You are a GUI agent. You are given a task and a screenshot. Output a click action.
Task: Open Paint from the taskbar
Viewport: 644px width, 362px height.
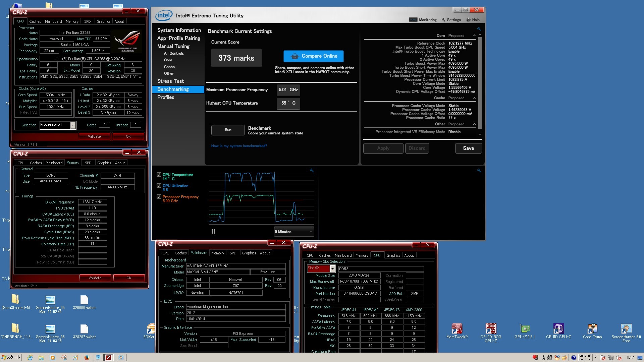75,358
